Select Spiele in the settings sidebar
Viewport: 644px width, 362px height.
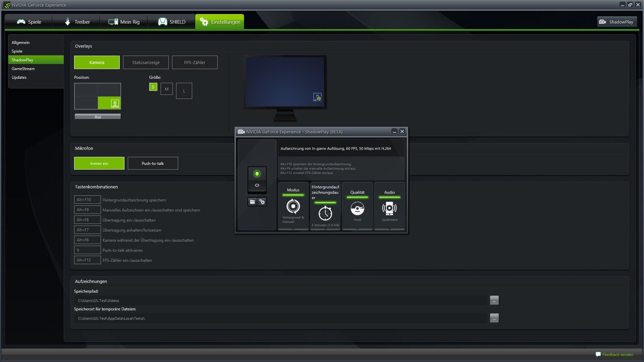[36, 51]
